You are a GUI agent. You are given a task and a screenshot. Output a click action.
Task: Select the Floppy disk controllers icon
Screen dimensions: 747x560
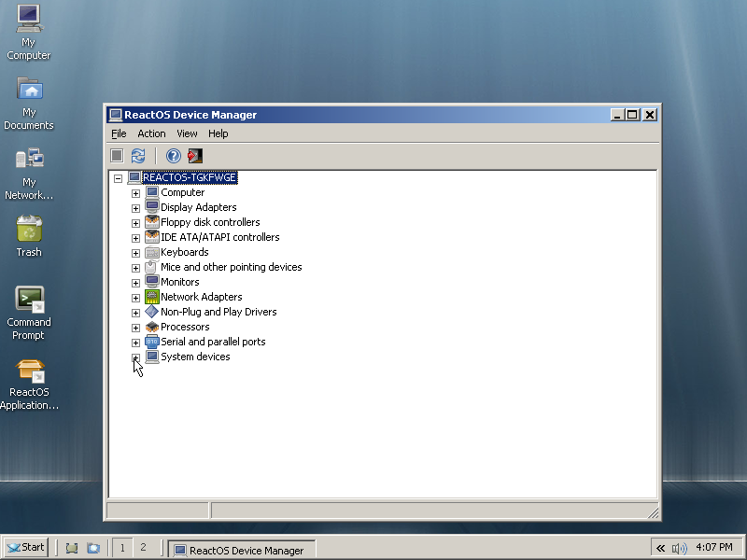click(x=152, y=222)
